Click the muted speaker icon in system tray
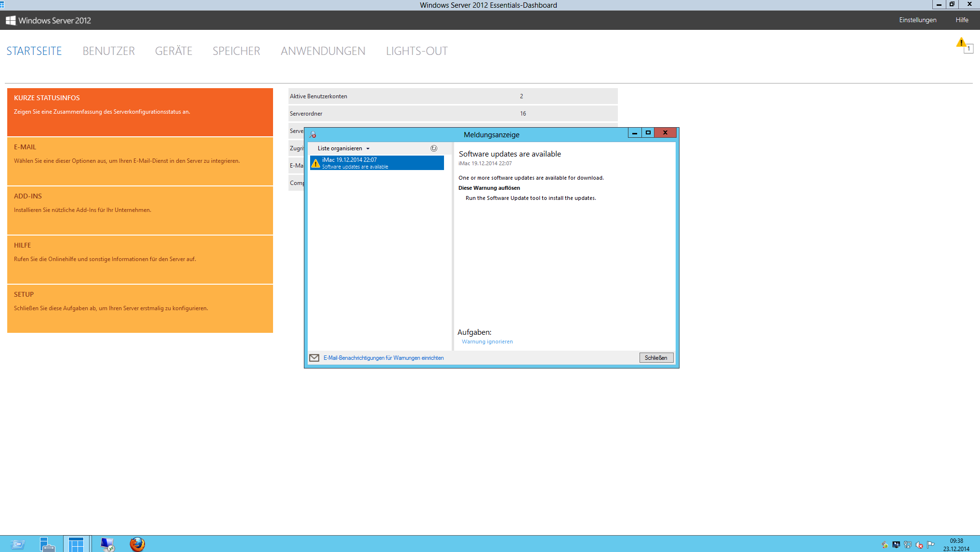This screenshot has width=980, height=552. tap(919, 545)
